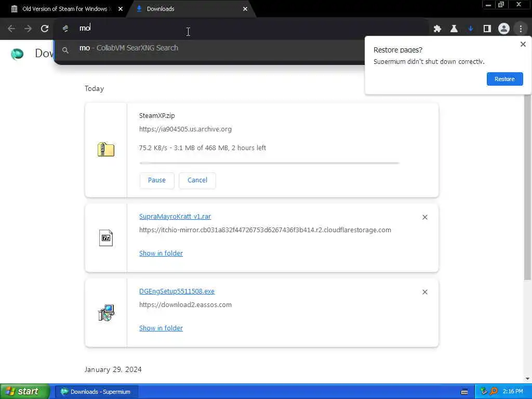Open the downloads arrow toolbar icon
Screen dimensions: 532x399
(x=471, y=29)
